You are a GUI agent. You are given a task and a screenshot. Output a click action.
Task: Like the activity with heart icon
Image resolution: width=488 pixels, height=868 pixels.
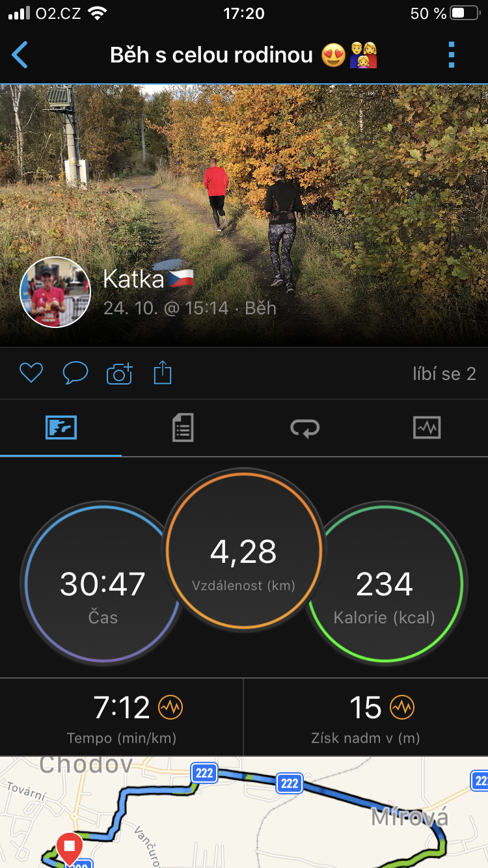pos(31,373)
